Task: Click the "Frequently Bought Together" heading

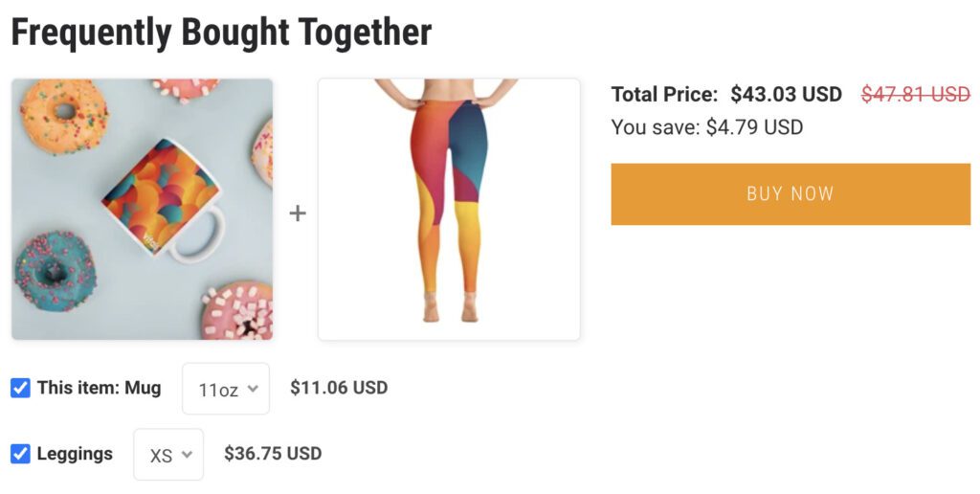Action: tap(221, 34)
